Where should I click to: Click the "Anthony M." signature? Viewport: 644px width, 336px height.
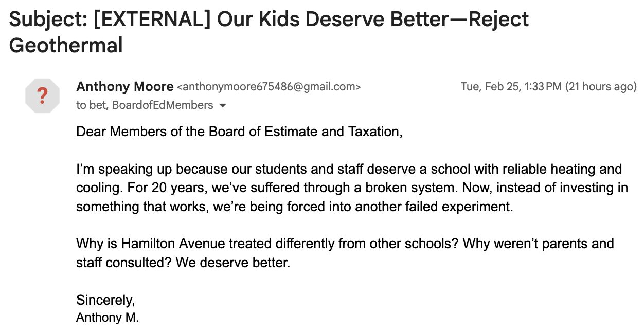[108, 318]
